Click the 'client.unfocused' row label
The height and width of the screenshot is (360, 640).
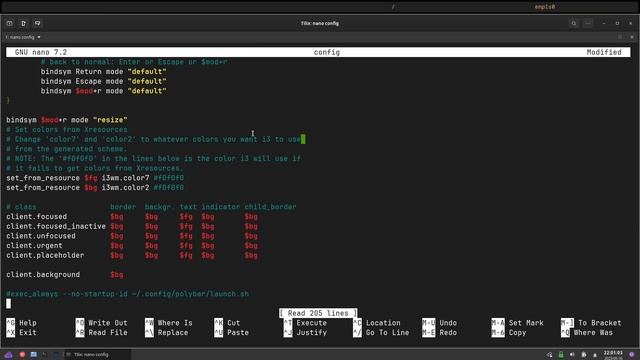pyautogui.click(x=41, y=236)
